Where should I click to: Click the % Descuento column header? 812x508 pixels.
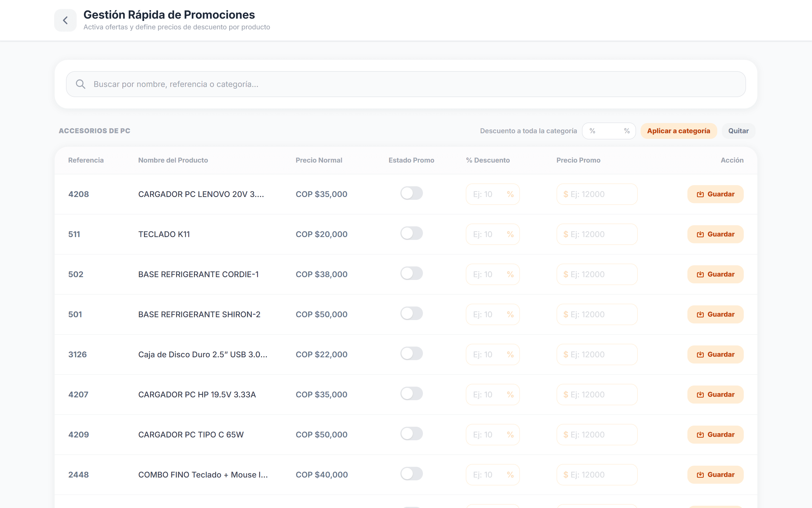(488, 160)
